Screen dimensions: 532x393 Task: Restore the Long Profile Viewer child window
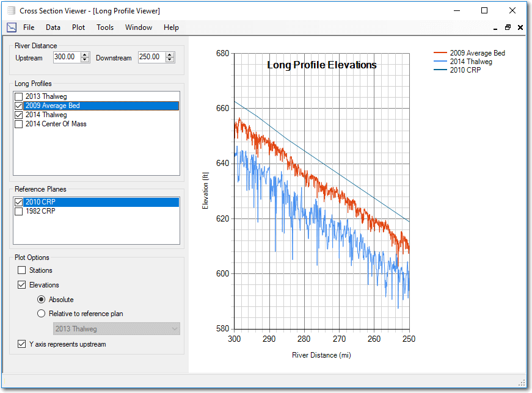508,27
